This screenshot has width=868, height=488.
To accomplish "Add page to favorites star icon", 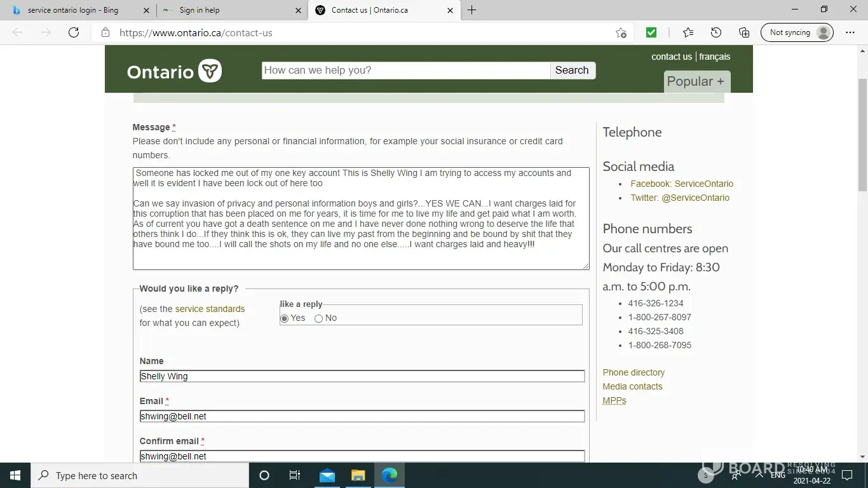I will click(x=621, y=32).
